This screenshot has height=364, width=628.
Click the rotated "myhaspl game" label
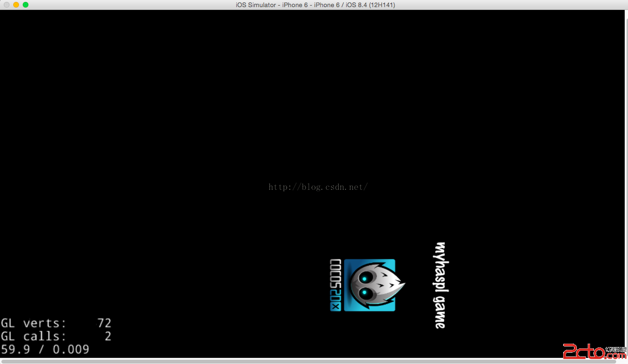[x=441, y=285]
